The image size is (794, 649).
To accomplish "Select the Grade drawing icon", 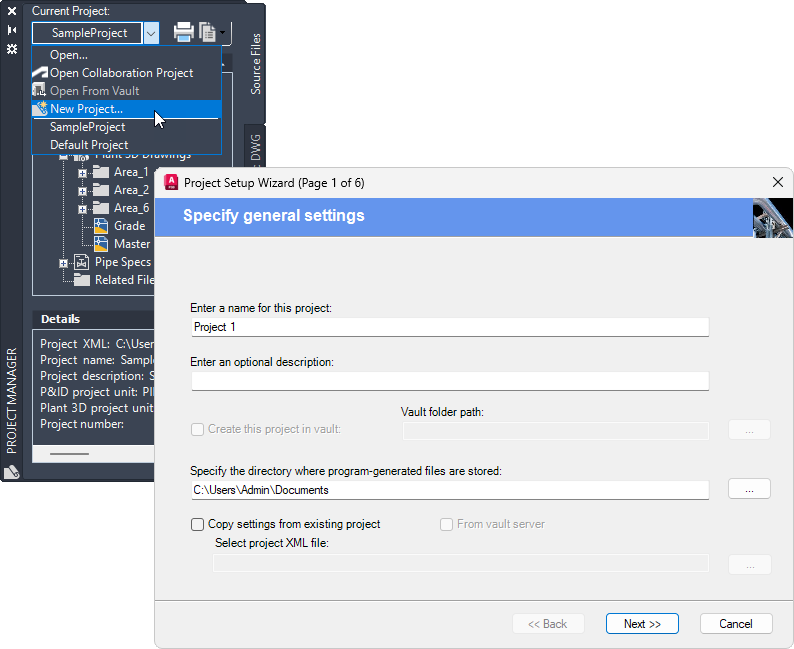I will pos(101,226).
